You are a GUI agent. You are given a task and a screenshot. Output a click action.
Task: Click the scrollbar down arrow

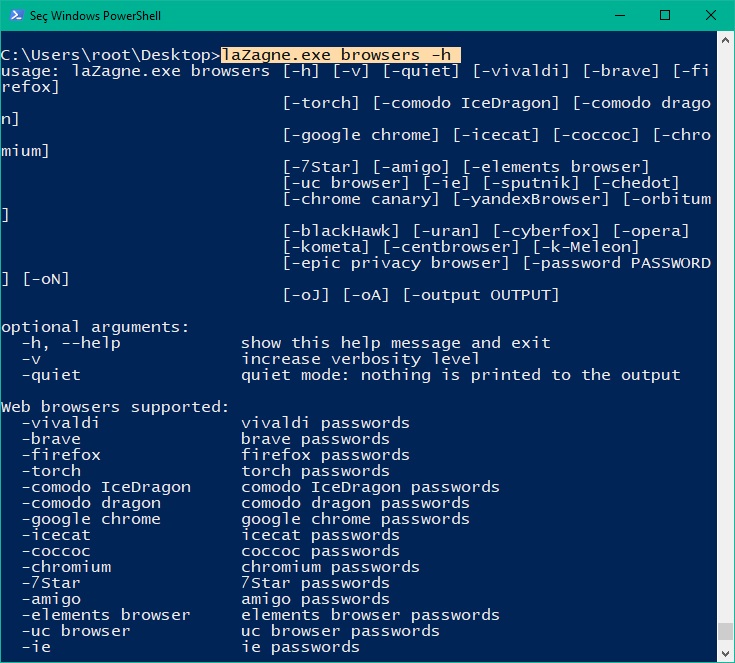coord(725,653)
